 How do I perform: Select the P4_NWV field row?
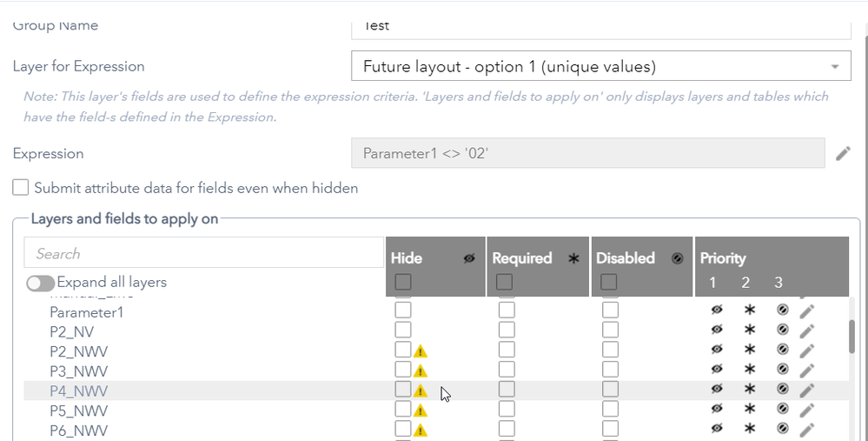(x=79, y=391)
